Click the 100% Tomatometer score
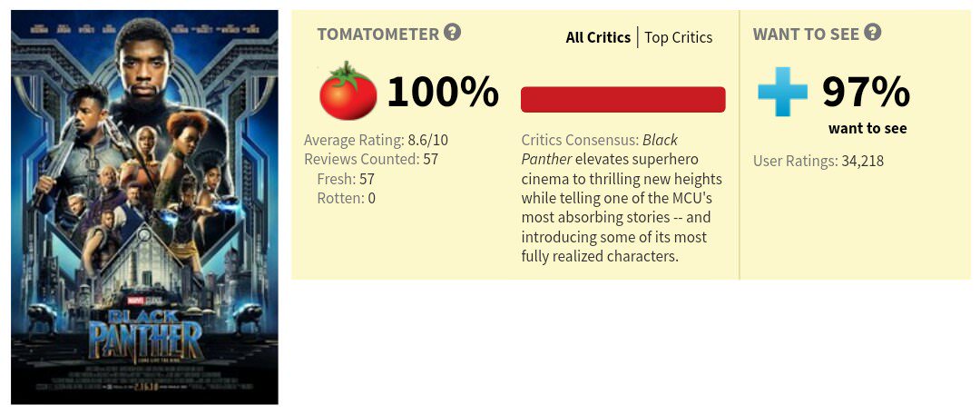The image size is (980, 414). coord(443,92)
